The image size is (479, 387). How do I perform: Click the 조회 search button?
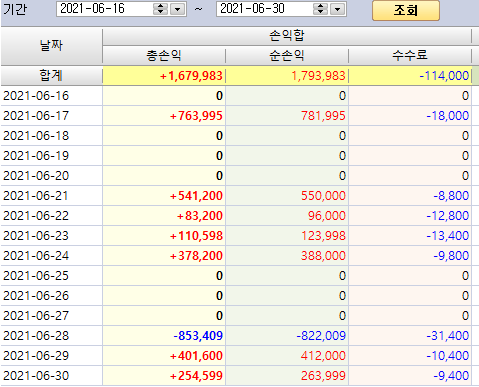pyautogui.click(x=406, y=10)
